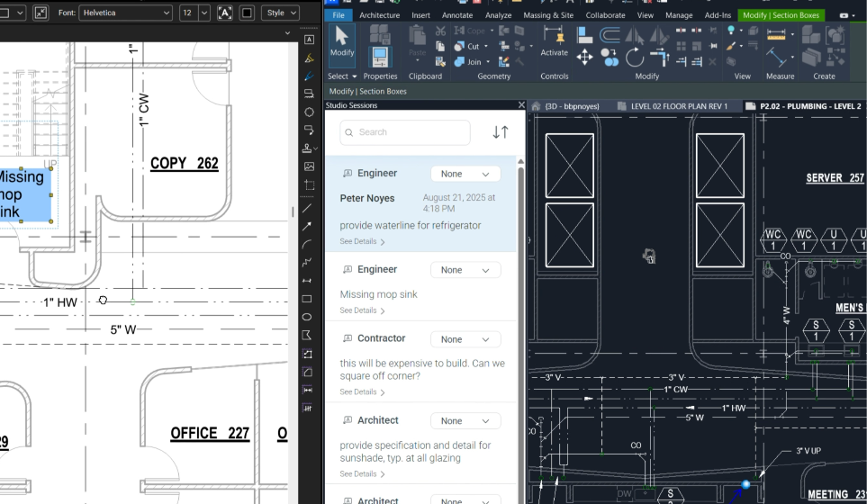Open the Font dropdown showing Helvetica
The image size is (867, 504).
point(125,13)
